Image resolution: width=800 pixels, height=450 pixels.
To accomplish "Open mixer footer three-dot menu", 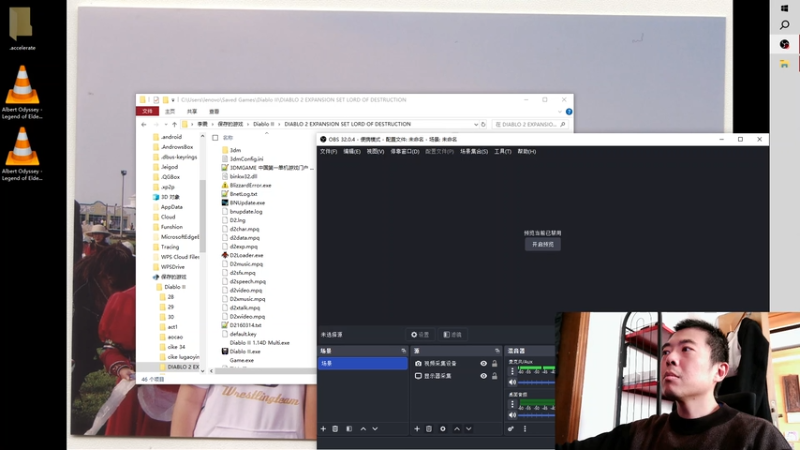I will pos(524,429).
